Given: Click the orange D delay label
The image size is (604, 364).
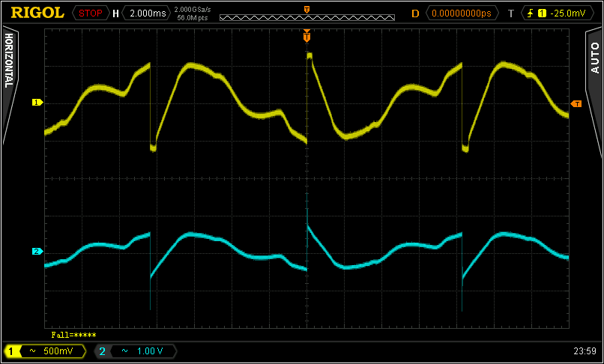Looking at the screenshot, I should tap(415, 13).
